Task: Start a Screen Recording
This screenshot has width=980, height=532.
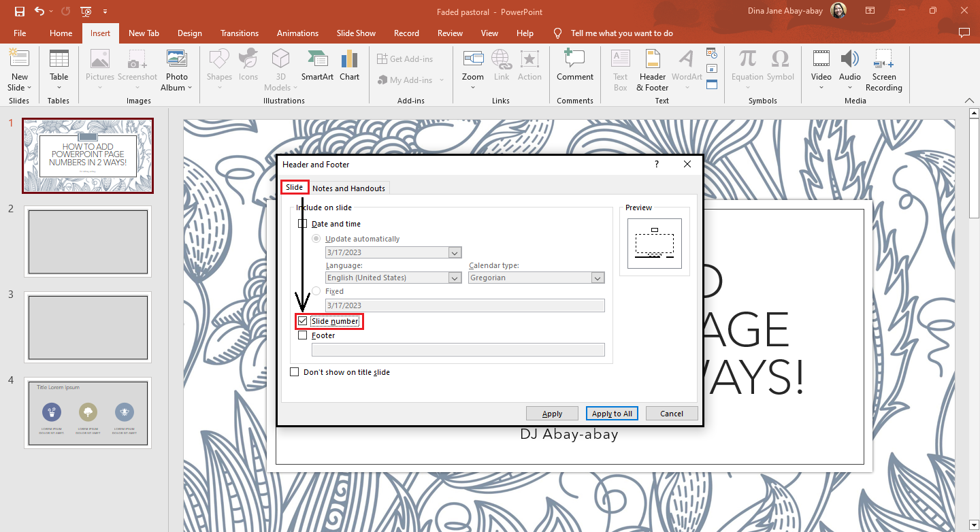Action: (883, 68)
